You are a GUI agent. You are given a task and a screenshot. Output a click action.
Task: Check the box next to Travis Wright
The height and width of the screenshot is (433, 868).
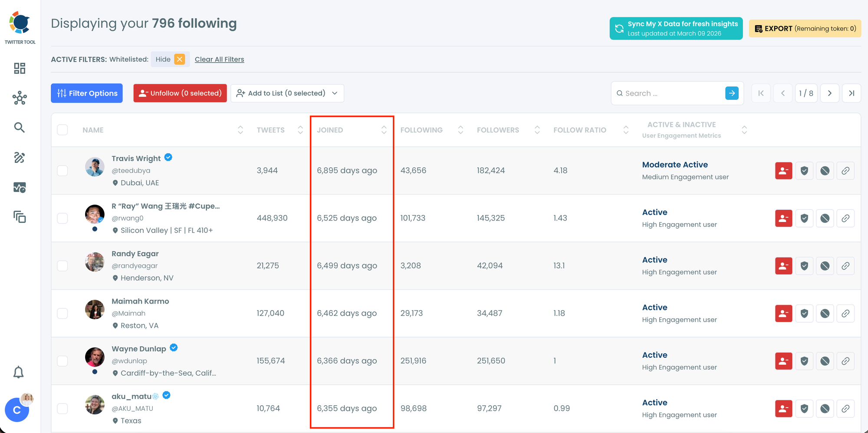click(62, 171)
